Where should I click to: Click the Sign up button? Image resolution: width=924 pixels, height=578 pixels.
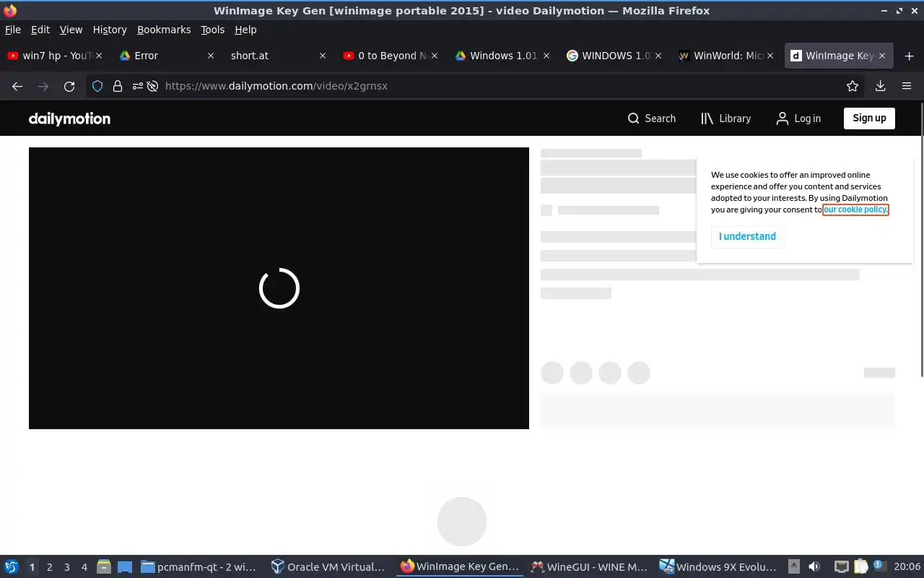pos(869,118)
